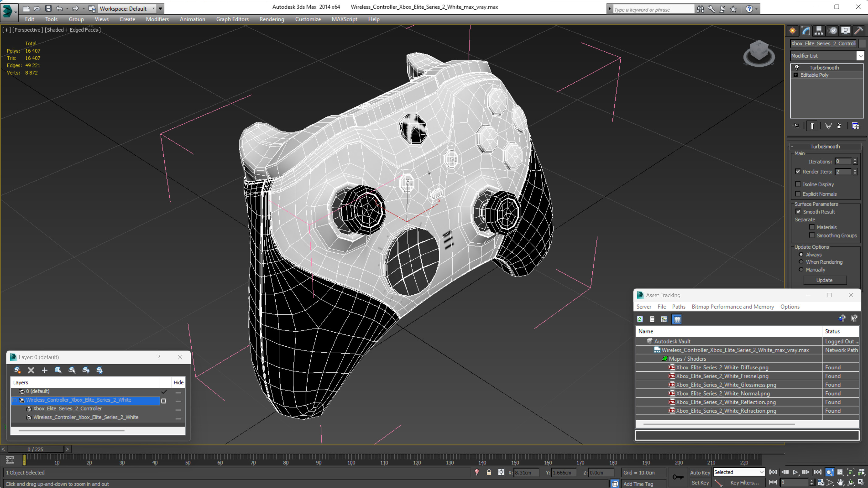Click the time slider 0 / 225 handle
This screenshot has height=488, width=868.
pyautogui.click(x=35, y=449)
